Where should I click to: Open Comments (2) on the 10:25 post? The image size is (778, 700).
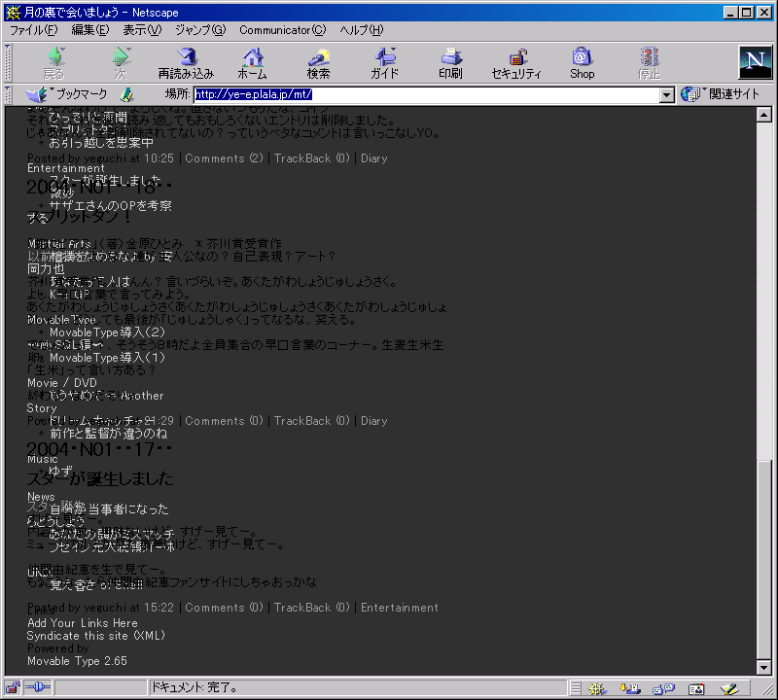click(x=224, y=158)
